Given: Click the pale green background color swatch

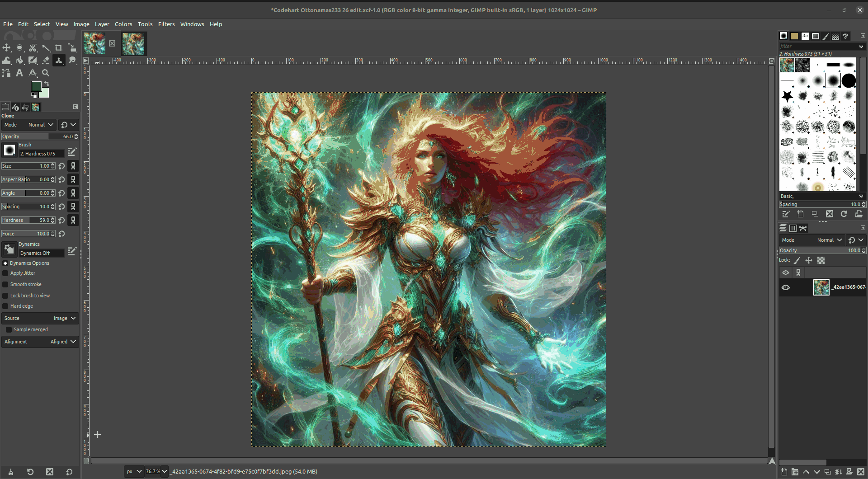Looking at the screenshot, I should coord(45,94).
